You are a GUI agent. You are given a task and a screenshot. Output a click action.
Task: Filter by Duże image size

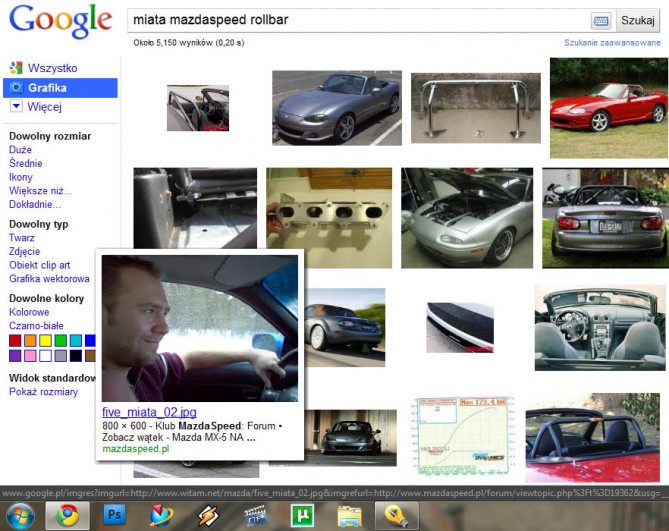pos(20,150)
